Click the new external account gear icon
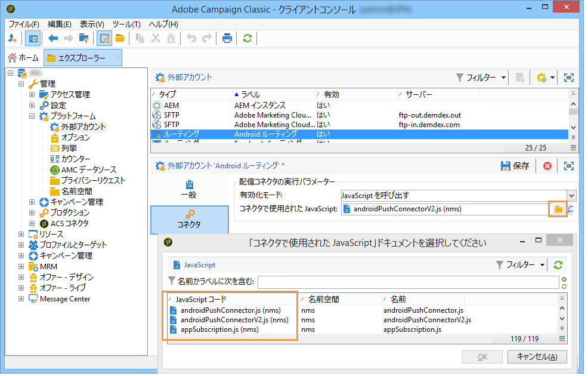This screenshot has height=376, width=588. pos(541,78)
